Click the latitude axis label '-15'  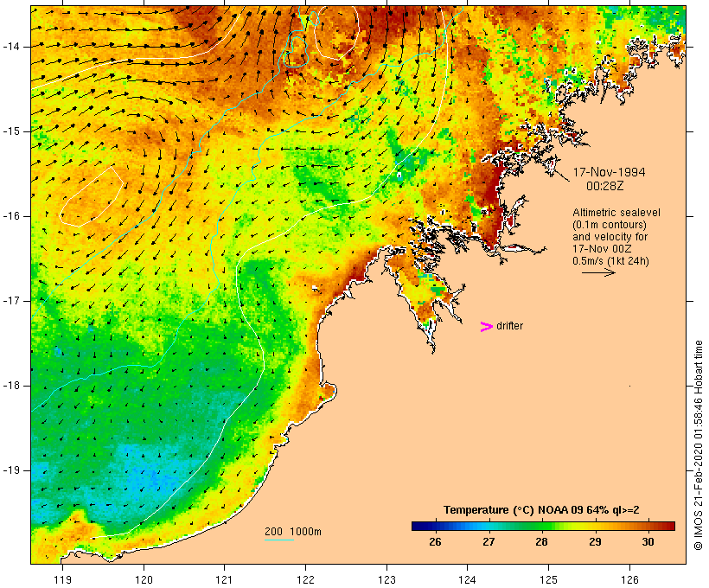point(11,131)
